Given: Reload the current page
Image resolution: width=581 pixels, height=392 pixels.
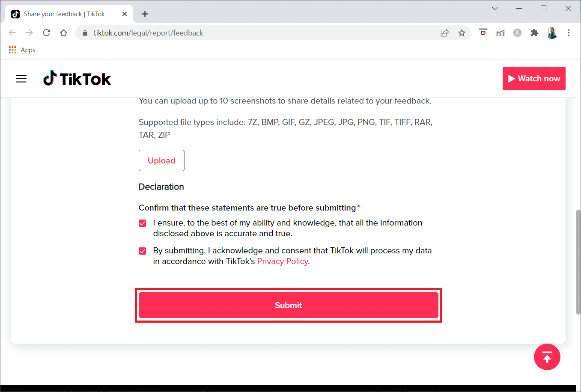Looking at the screenshot, I should pyautogui.click(x=47, y=33).
